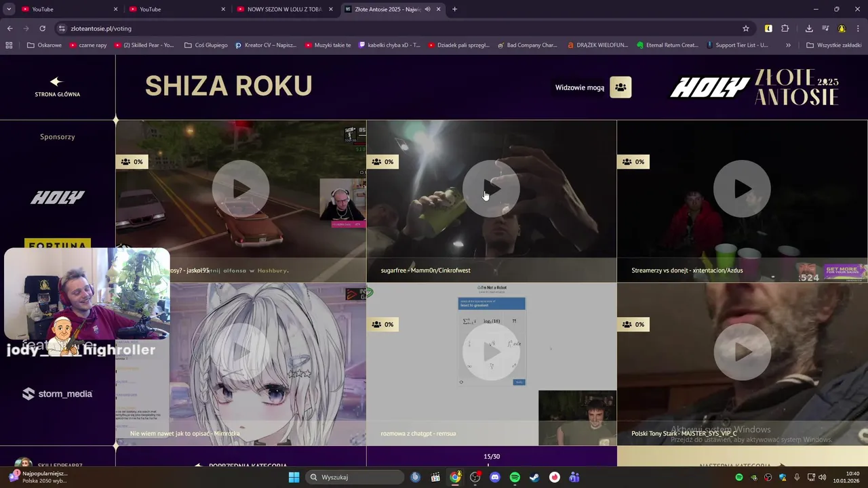Open the Wszystkie zakładki folder
The height and width of the screenshot is (488, 868).
point(834,45)
